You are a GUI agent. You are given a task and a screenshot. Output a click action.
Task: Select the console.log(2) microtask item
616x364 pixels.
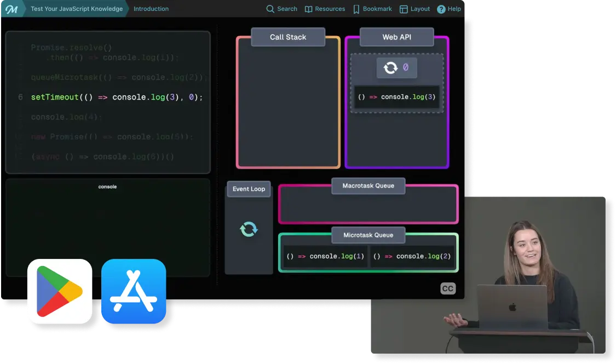(x=412, y=256)
